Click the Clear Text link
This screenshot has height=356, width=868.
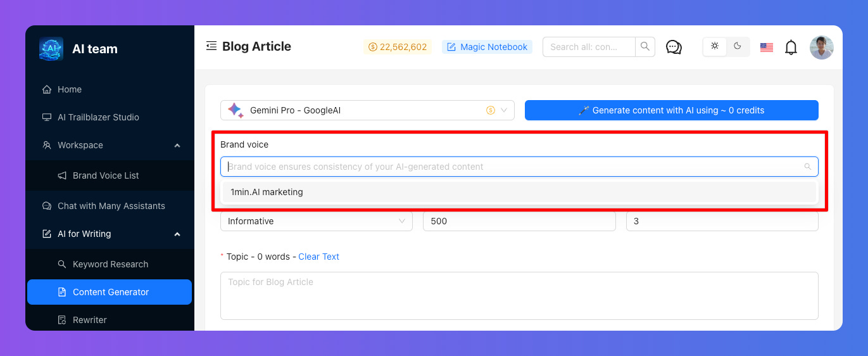pos(318,257)
